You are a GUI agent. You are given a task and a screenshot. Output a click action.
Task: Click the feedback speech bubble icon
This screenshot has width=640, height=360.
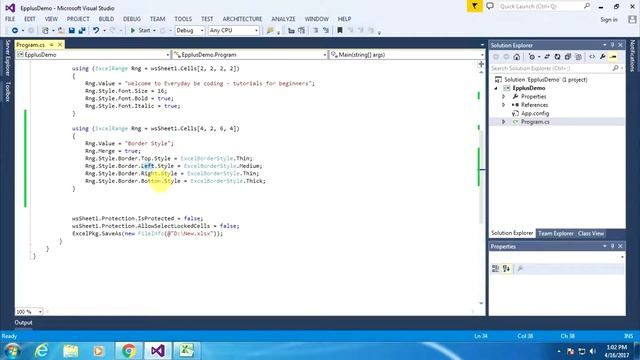point(490,6)
